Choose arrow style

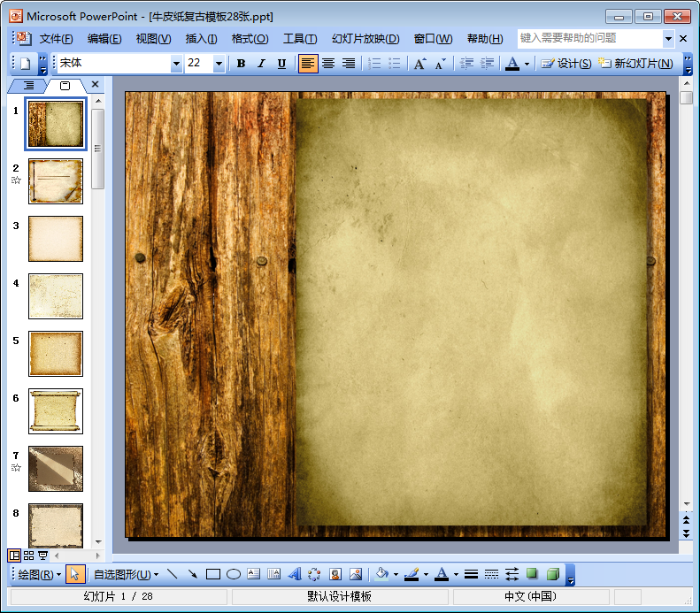[512, 575]
